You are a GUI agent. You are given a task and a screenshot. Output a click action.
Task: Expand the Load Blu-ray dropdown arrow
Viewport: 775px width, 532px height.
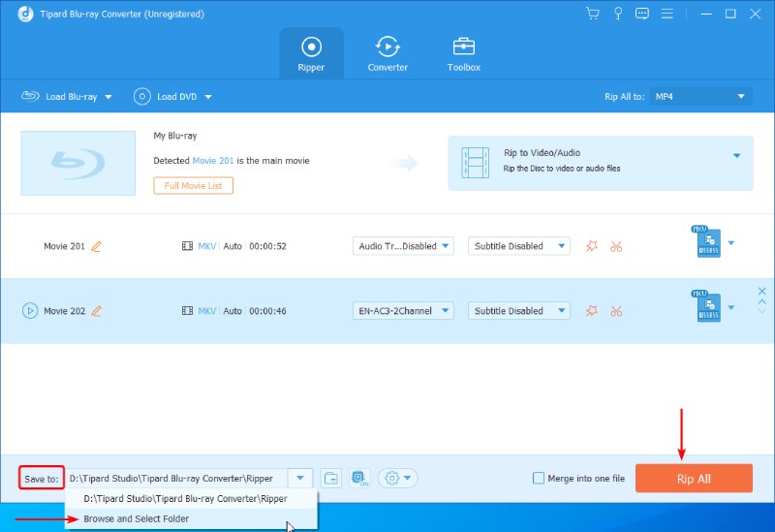tap(108, 97)
